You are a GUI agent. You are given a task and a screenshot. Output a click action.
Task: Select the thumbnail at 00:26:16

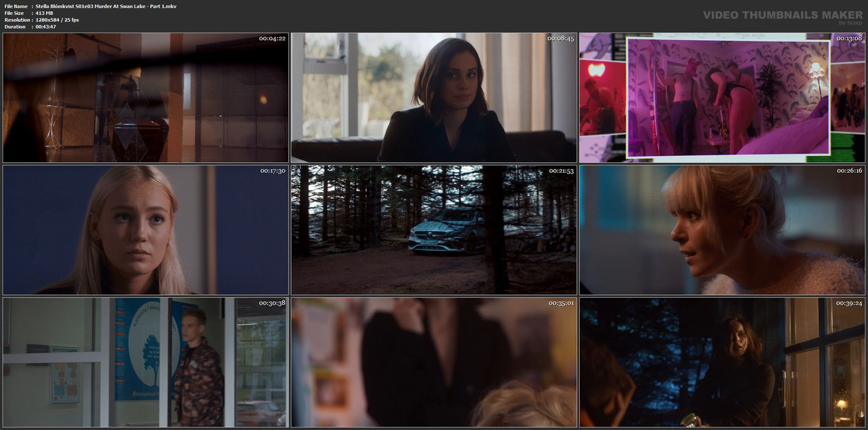point(722,230)
